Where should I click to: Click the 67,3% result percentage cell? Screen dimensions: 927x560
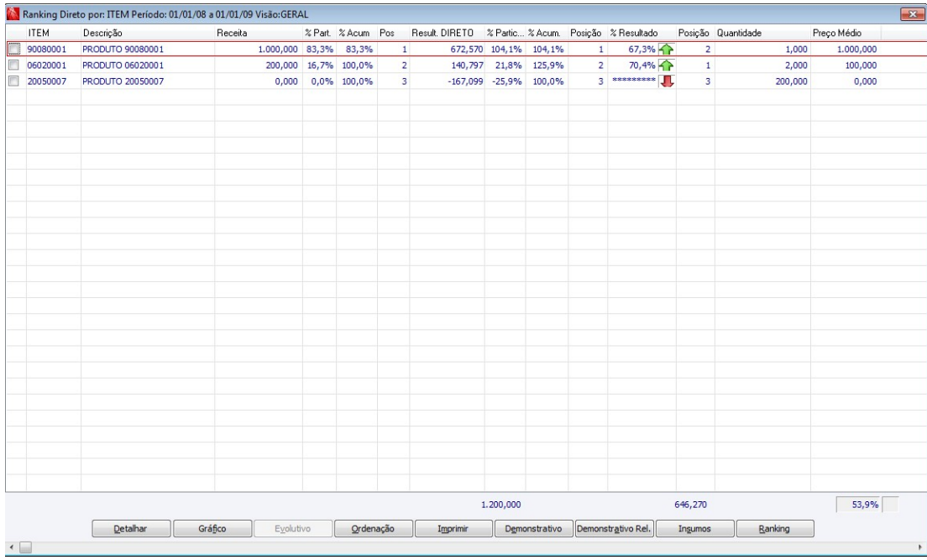pos(642,49)
